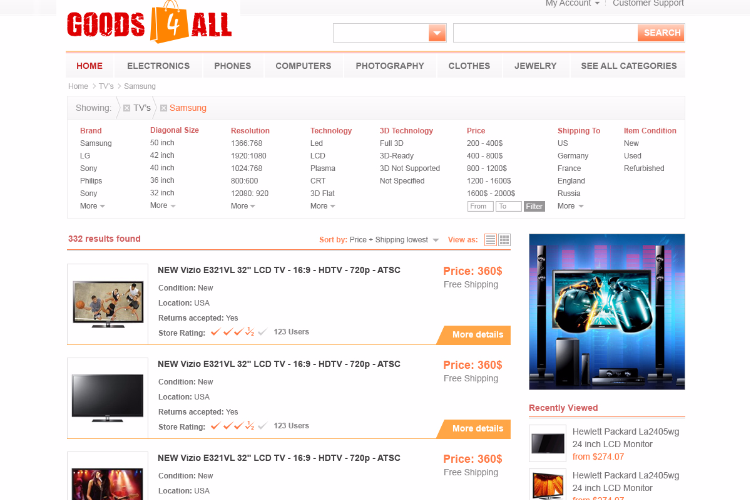Click More details on the first TV listing
Screen dimensions: 750x500
pyautogui.click(x=475, y=335)
